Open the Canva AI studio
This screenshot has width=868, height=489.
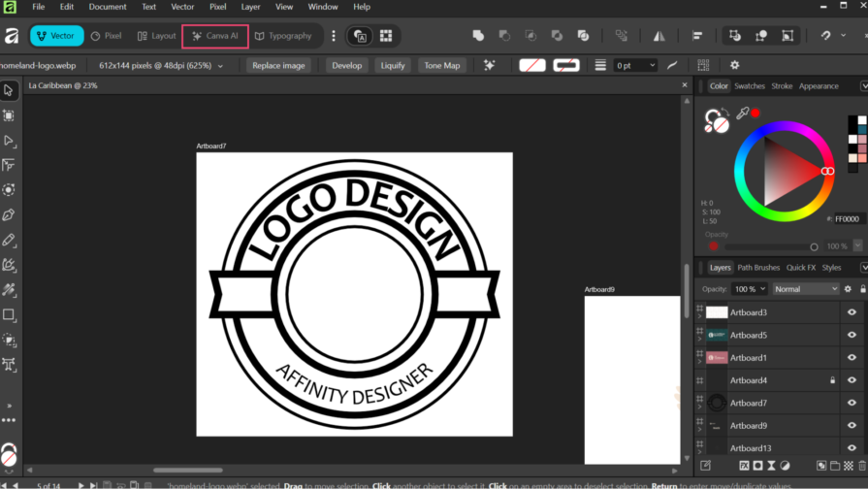point(215,36)
